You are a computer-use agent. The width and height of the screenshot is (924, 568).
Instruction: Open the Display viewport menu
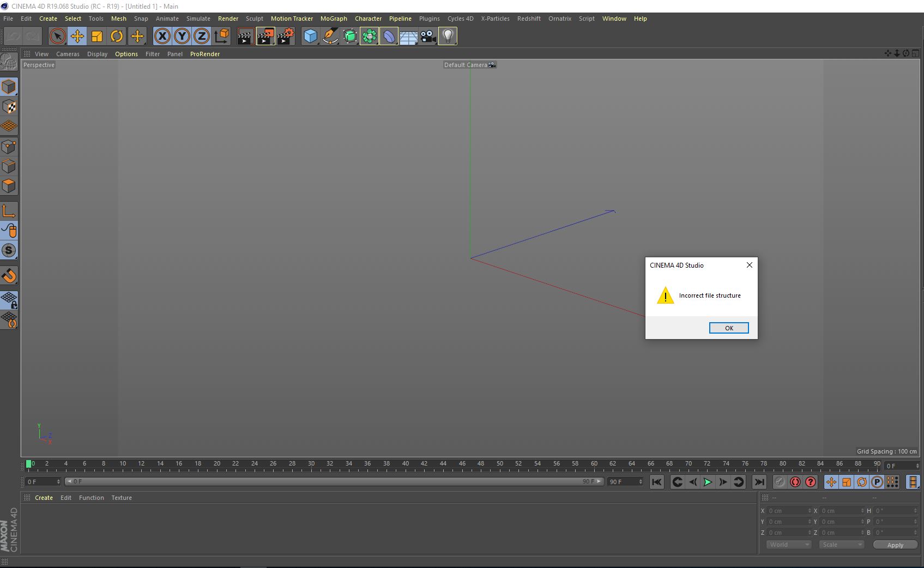click(x=97, y=54)
